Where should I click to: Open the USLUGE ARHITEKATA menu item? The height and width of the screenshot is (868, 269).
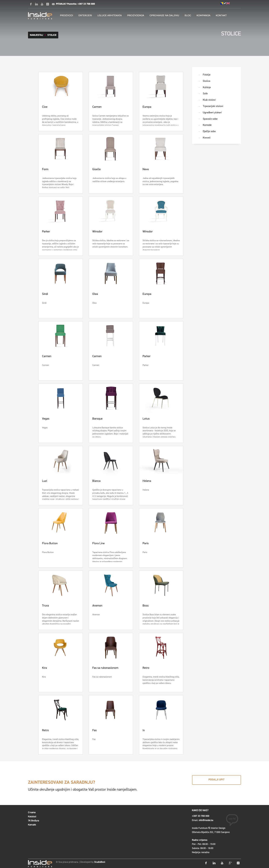109,15
